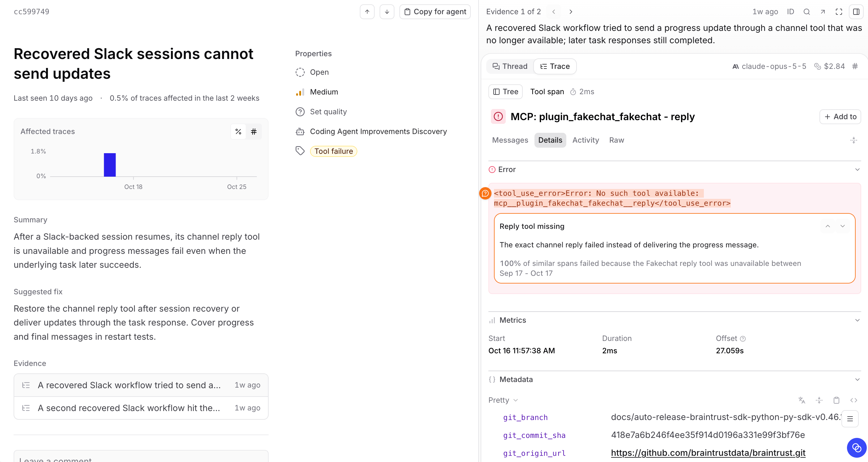View metadata as code brackets icon
The width and height of the screenshot is (868, 462).
click(x=853, y=400)
